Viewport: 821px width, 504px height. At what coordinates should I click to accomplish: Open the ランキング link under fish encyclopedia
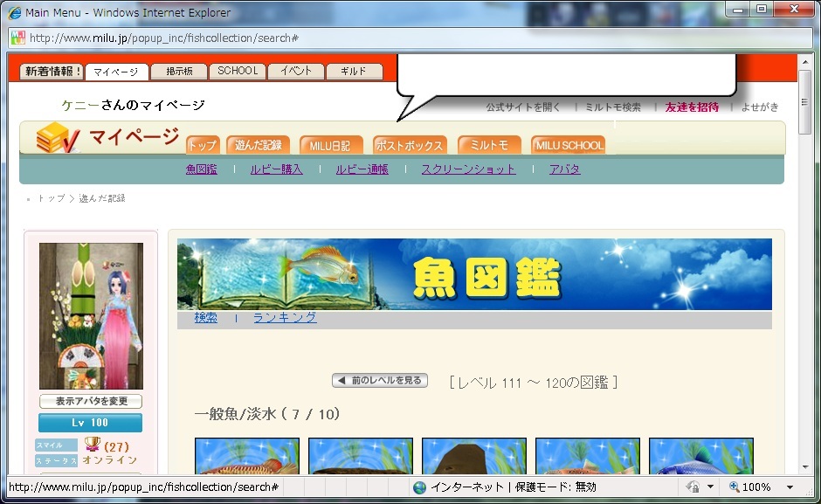pyautogui.click(x=285, y=318)
